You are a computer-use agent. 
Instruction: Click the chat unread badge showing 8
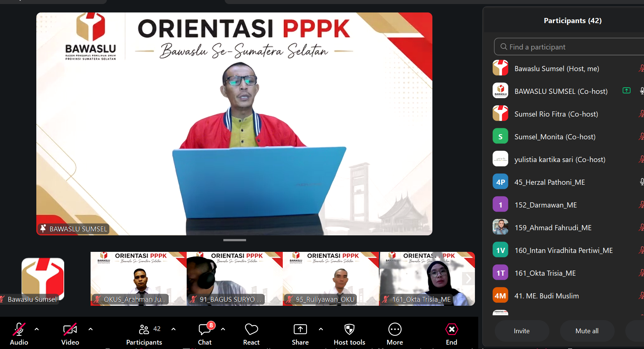click(x=211, y=325)
